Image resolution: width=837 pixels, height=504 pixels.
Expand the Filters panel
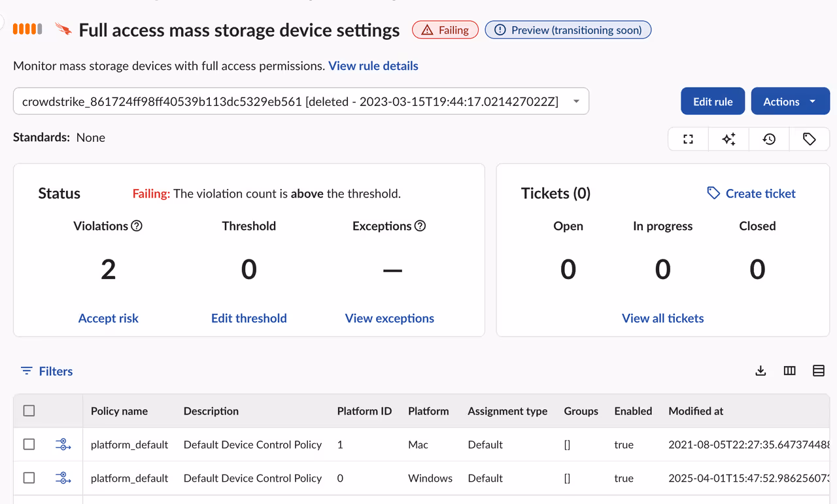point(46,371)
